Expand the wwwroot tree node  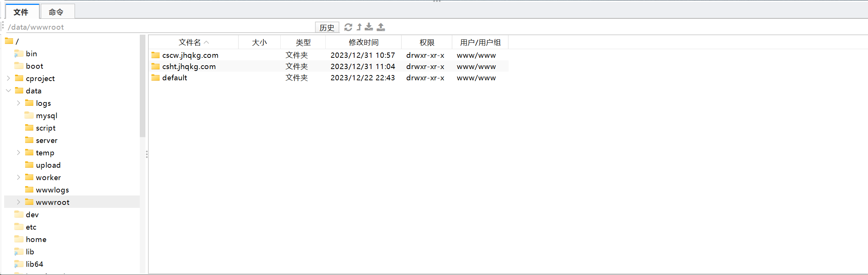(x=18, y=202)
